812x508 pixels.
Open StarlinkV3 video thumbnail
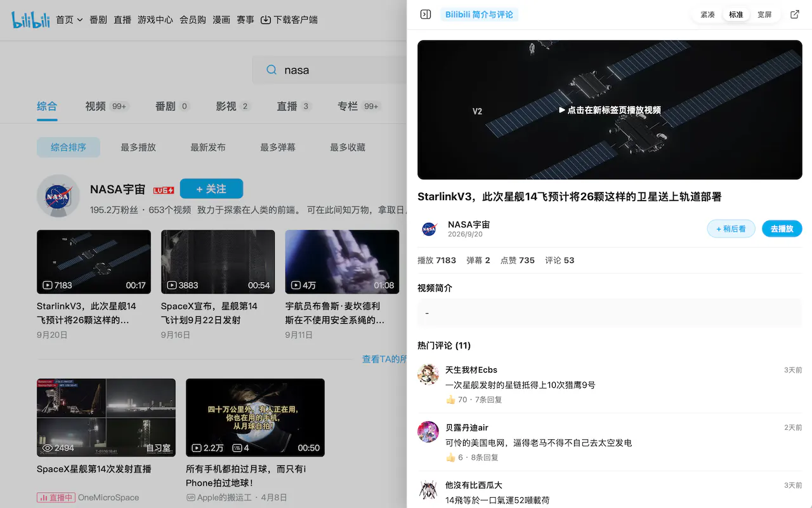pos(94,262)
